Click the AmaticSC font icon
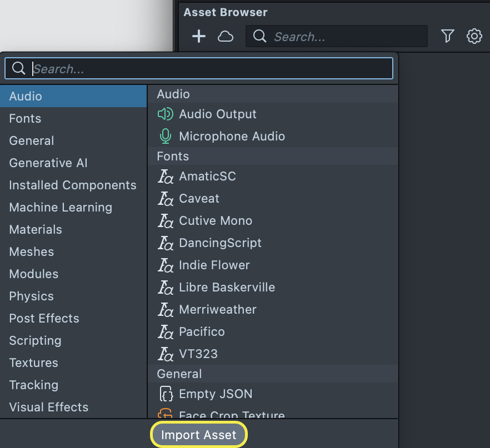490x448 pixels. 166,177
